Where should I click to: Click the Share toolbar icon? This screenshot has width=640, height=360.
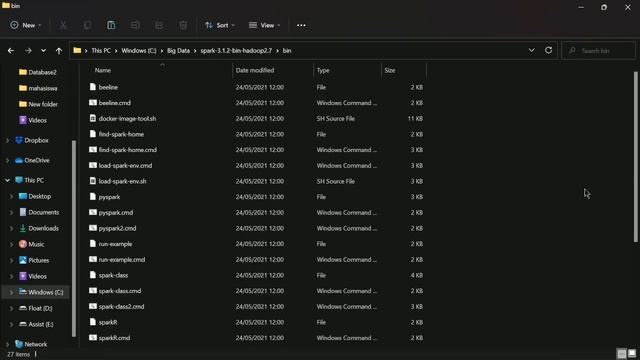click(x=159, y=25)
